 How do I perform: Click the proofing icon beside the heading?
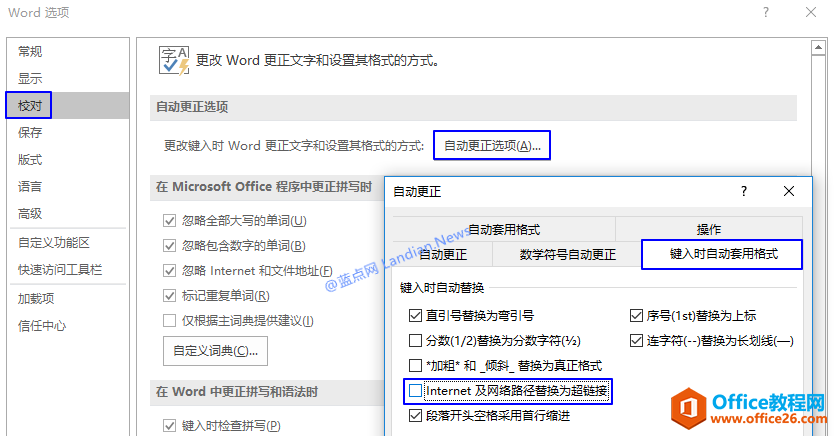174,61
